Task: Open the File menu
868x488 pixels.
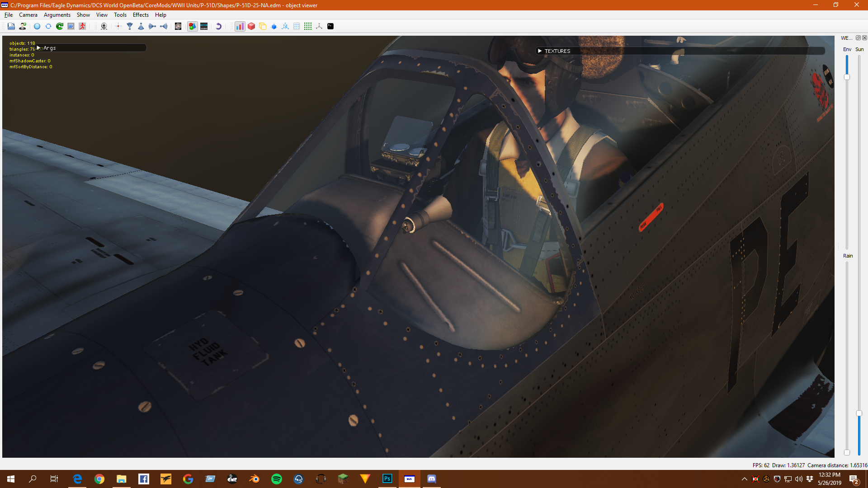Action: [9, 15]
